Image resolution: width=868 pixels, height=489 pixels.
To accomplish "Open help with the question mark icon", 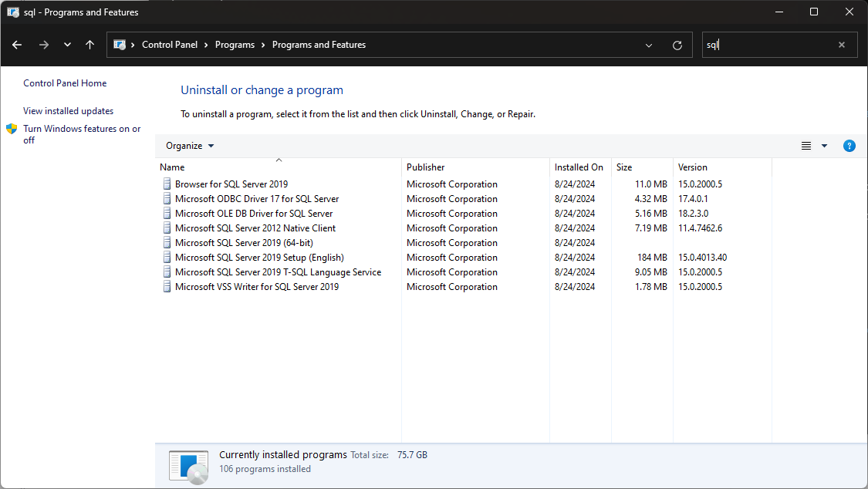I will click(849, 146).
